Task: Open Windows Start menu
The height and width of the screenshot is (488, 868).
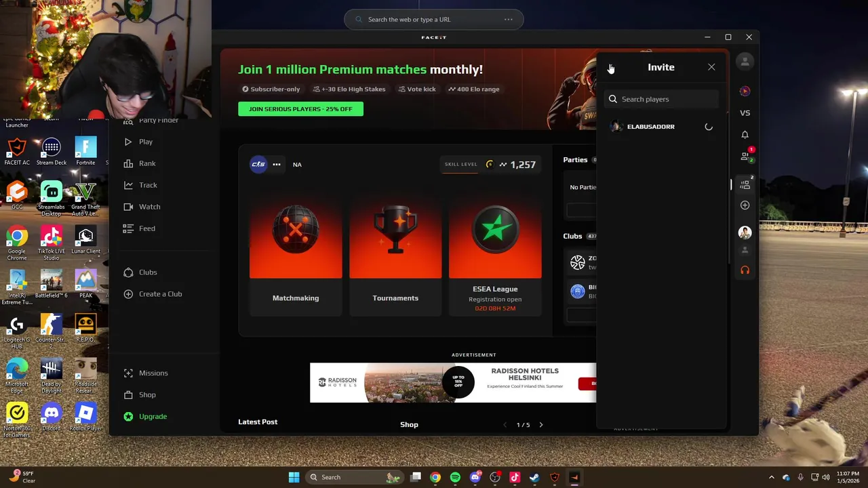Action: coord(294,477)
